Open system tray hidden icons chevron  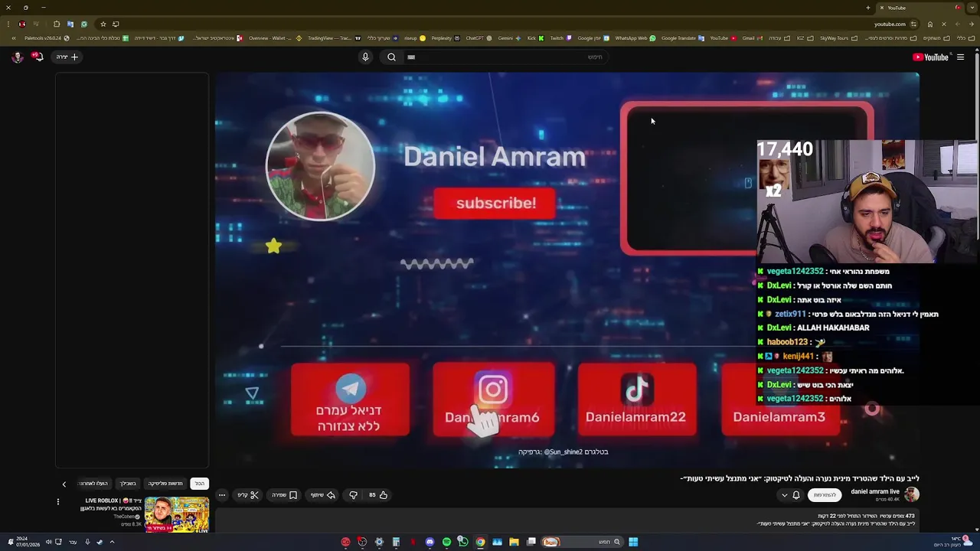(112, 542)
